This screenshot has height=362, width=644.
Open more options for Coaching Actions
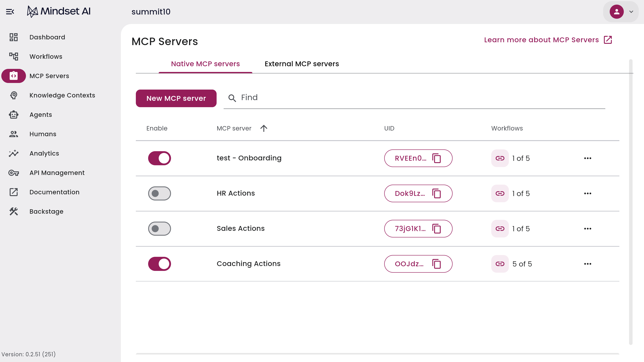(x=588, y=264)
